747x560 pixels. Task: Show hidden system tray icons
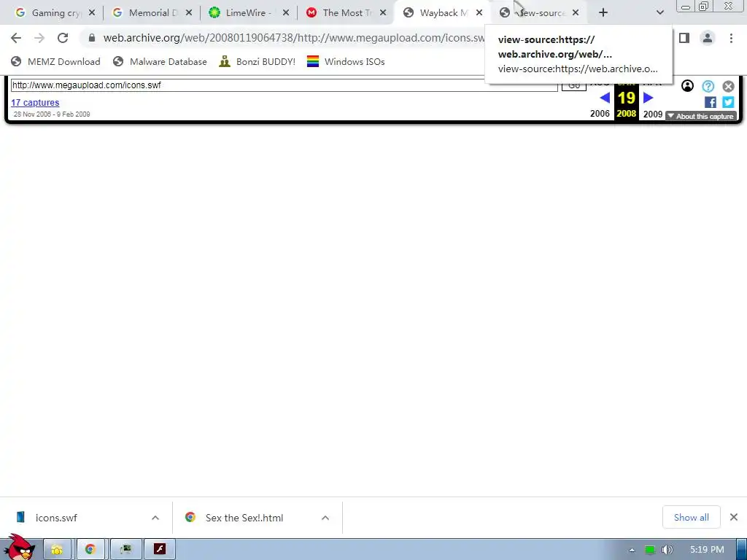632,550
